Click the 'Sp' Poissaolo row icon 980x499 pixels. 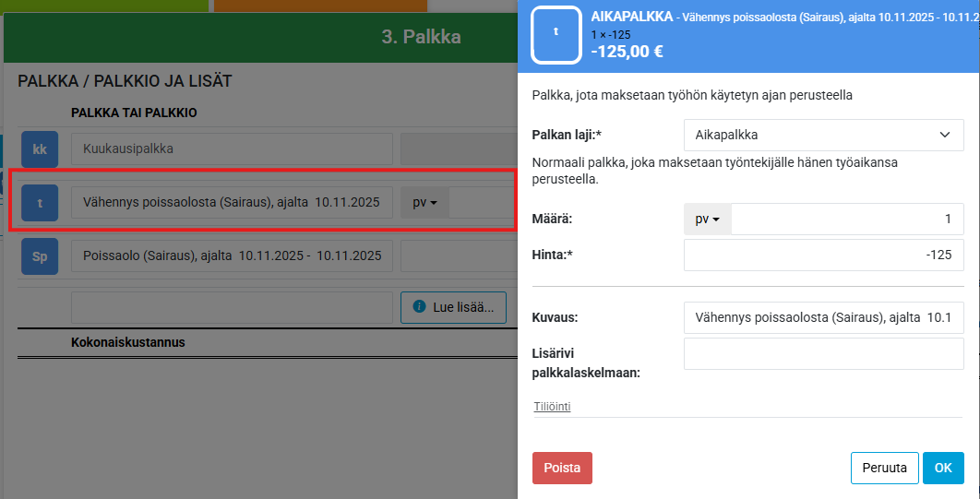[x=40, y=256]
